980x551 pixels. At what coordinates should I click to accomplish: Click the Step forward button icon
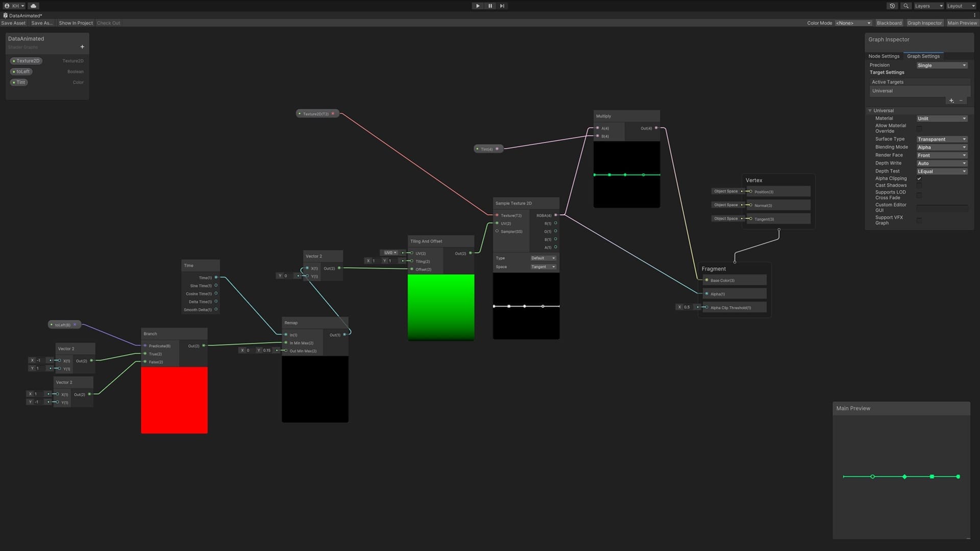coord(502,6)
